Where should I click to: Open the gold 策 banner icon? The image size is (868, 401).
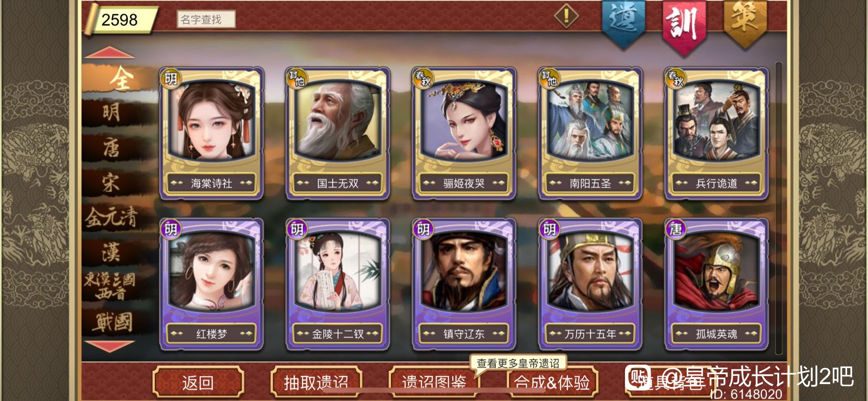point(744,22)
